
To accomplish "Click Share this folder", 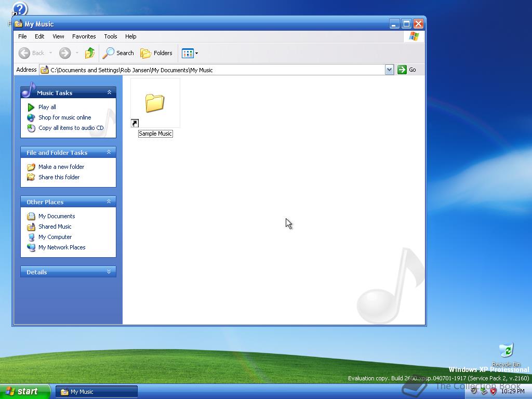I will [x=59, y=177].
